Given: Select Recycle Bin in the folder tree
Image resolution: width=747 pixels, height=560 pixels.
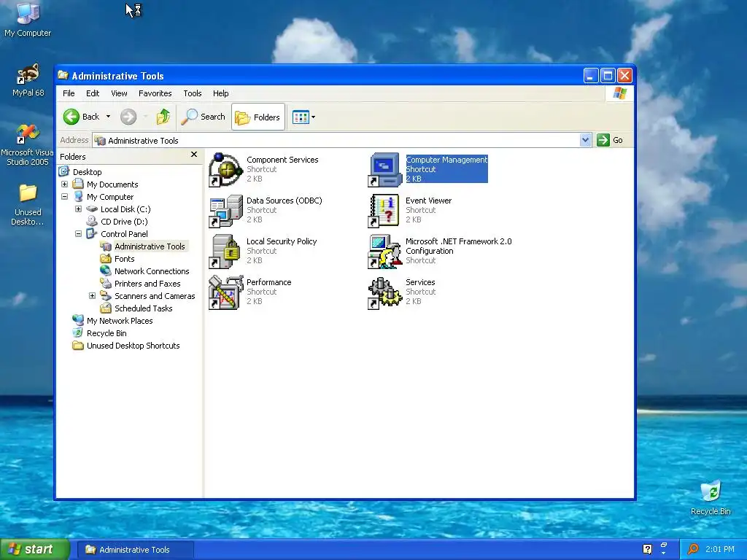Looking at the screenshot, I should coord(107,332).
